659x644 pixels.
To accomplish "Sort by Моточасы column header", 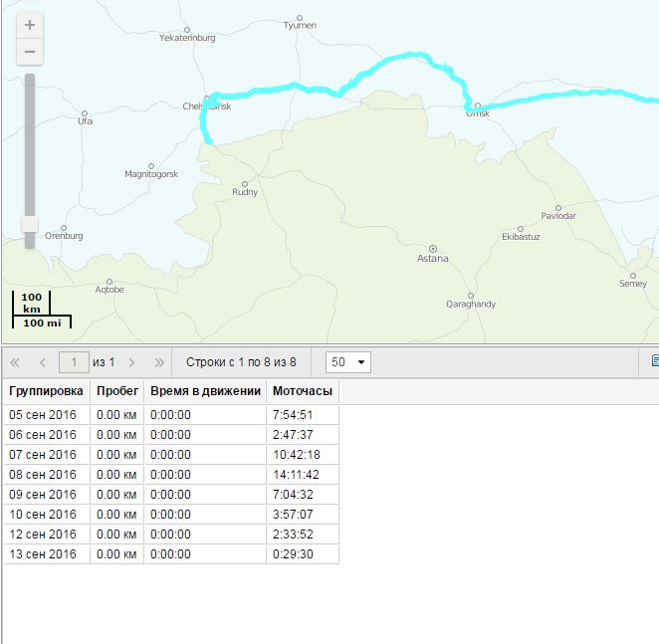I will [x=303, y=391].
